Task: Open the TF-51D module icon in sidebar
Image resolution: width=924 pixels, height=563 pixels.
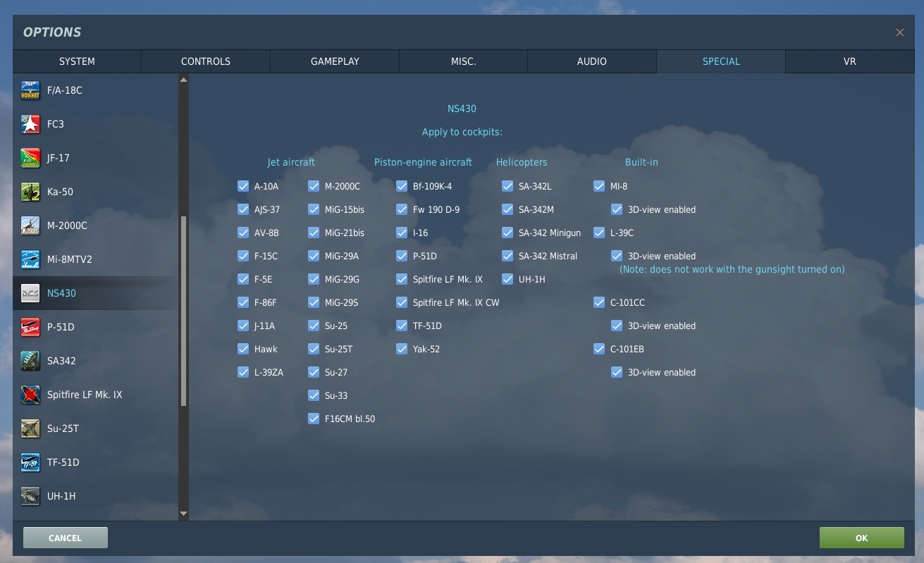Action: click(x=30, y=462)
